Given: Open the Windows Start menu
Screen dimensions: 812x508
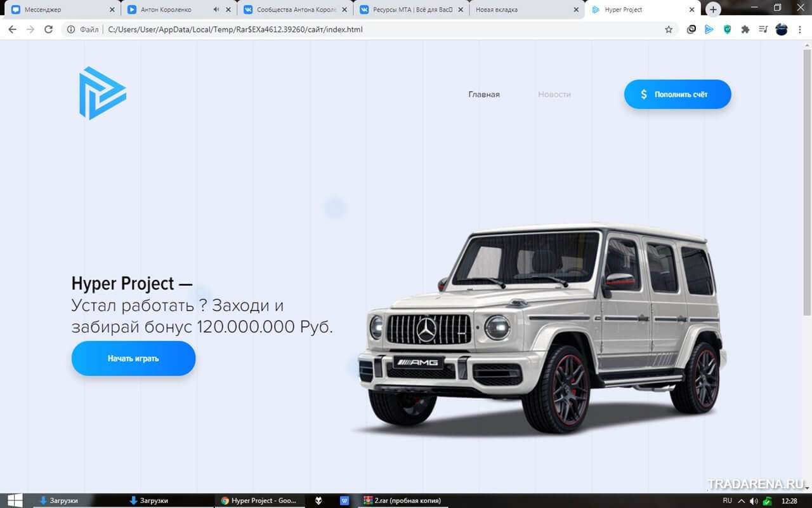Looking at the screenshot, I should click(x=14, y=500).
